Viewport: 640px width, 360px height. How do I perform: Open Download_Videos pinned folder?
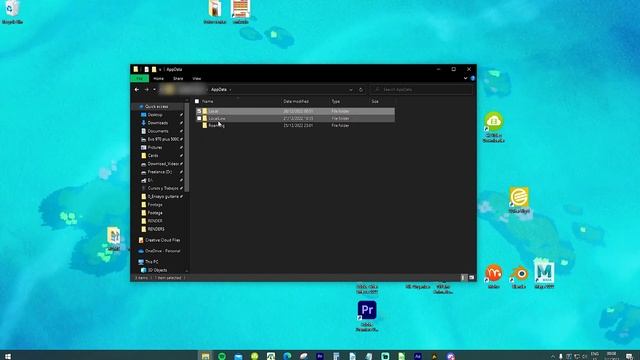[163, 164]
